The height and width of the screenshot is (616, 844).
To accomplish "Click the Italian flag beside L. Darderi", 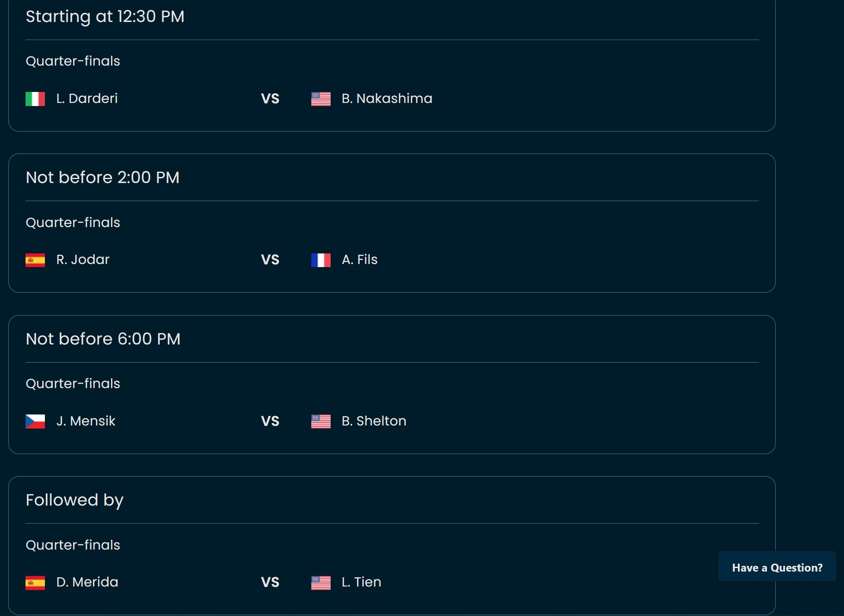I will click(35, 99).
